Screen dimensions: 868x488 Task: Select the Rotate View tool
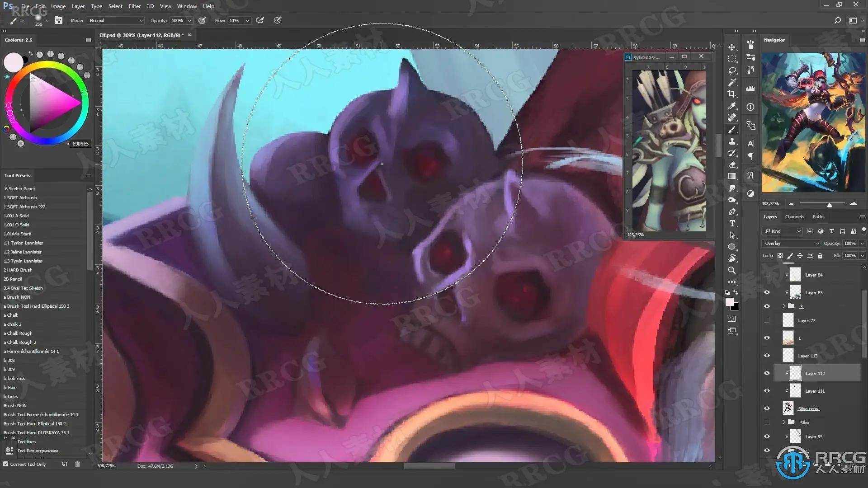[x=732, y=258]
